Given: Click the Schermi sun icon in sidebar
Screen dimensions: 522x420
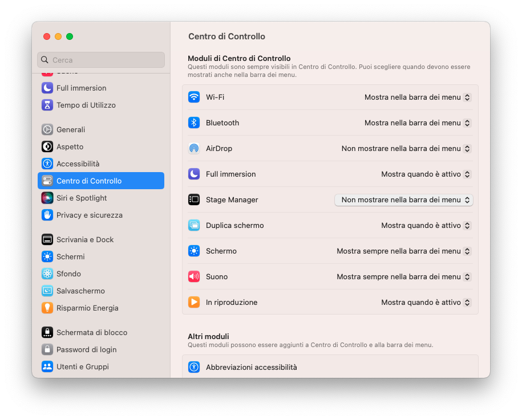Looking at the screenshot, I should [47, 256].
